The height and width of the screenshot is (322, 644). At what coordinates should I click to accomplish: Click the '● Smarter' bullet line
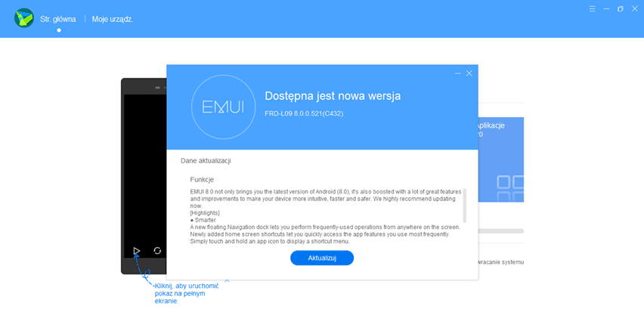[203, 220]
